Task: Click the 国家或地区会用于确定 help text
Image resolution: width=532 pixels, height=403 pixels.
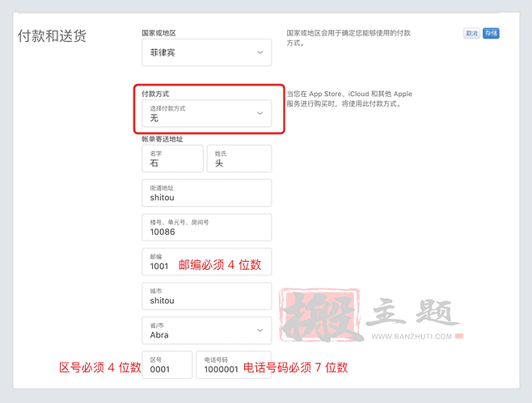Action: coord(348,38)
